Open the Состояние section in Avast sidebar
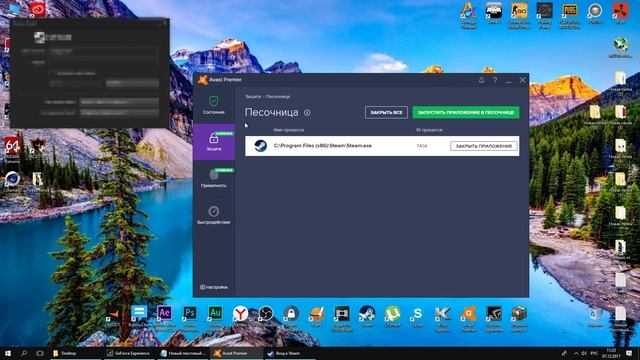 pos(213,105)
